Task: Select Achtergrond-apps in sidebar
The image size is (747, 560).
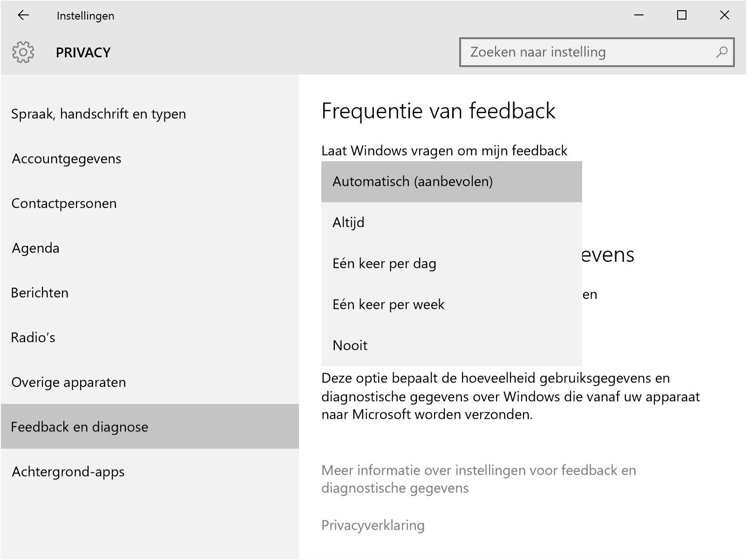Action: click(x=68, y=472)
